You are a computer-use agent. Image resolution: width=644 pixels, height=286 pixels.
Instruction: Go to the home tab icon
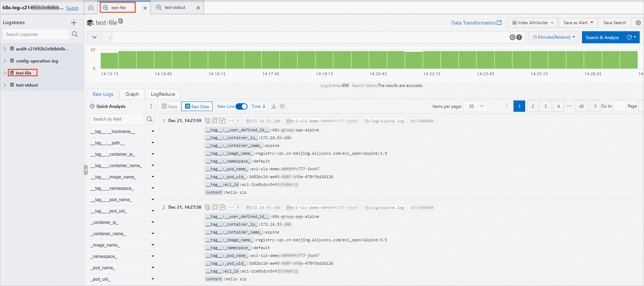[x=91, y=7]
